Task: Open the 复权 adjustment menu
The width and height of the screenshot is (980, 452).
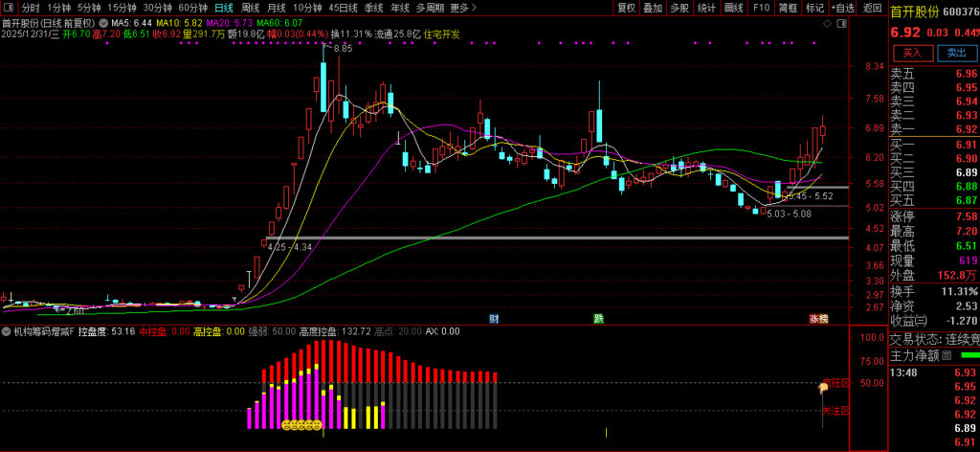Action: 626,8
